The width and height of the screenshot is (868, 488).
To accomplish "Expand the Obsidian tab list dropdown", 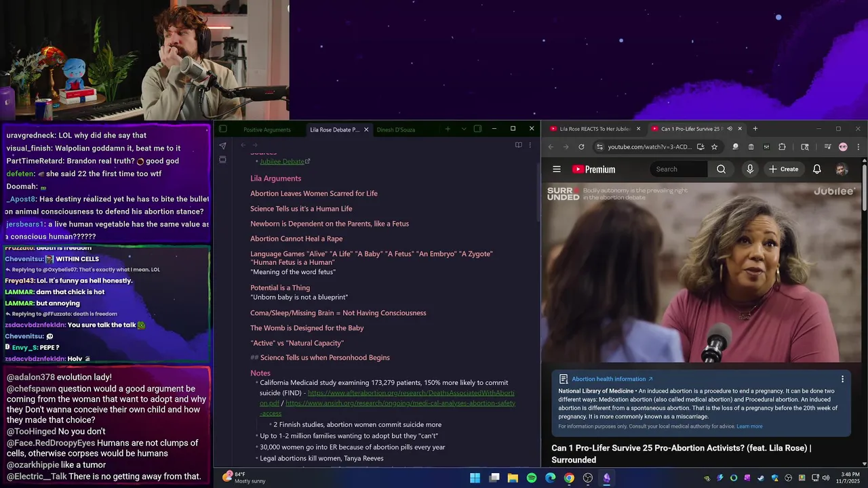I will [464, 129].
